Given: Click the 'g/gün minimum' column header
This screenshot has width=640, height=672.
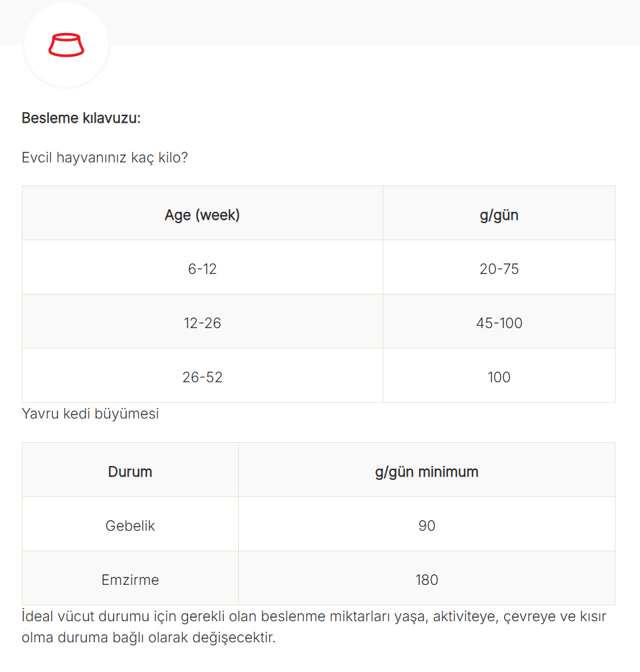Looking at the screenshot, I should point(427,470).
